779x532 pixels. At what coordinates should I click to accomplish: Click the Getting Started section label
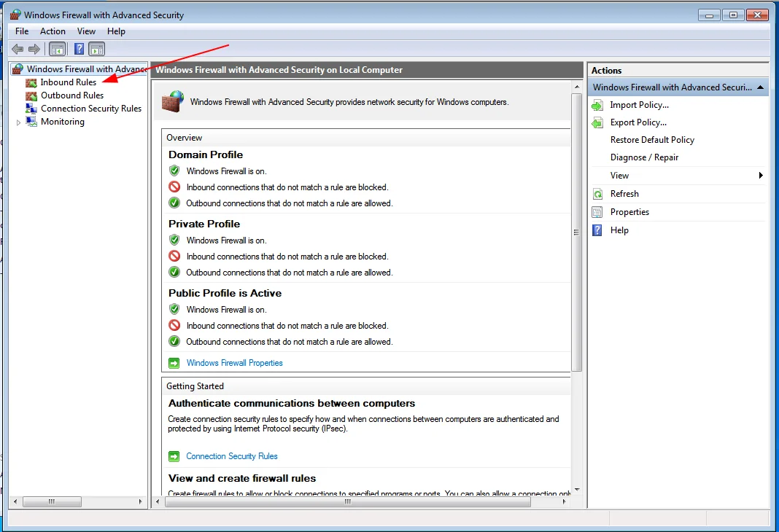coord(195,386)
